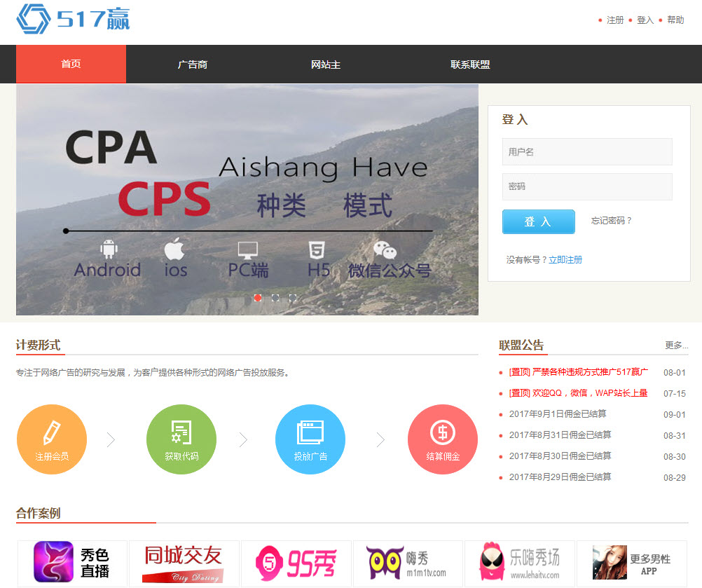702x588 pixels.
Task: Open the 95秀 partner logo
Action: coord(296,563)
